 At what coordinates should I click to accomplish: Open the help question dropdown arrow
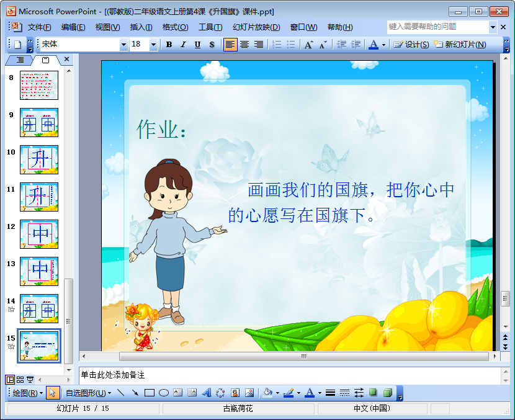[x=493, y=27]
